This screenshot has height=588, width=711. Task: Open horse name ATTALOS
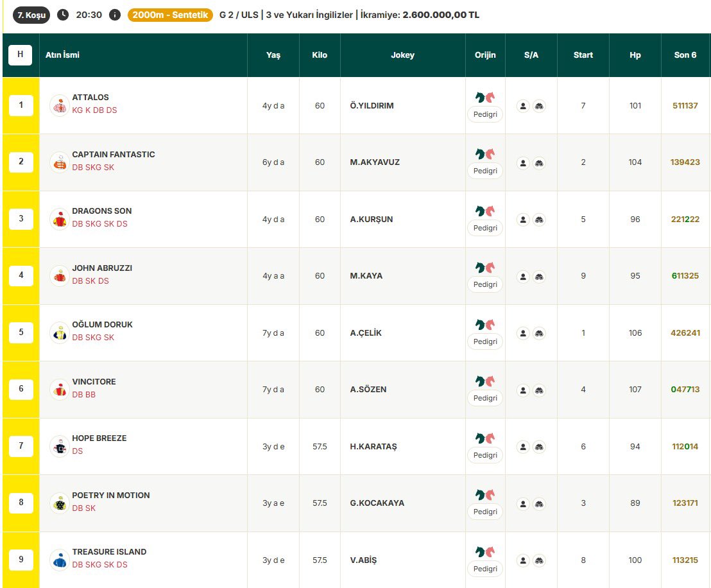90,97
